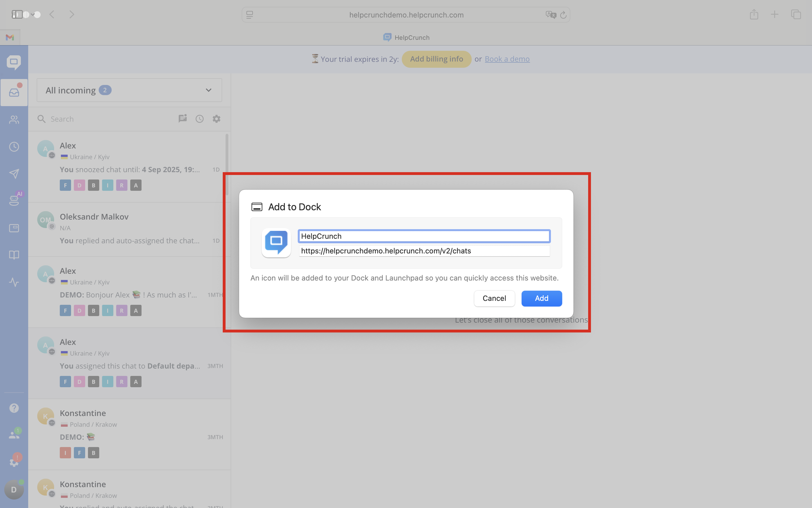Click the chat Search field
This screenshot has width=812, height=508.
pos(107,119)
